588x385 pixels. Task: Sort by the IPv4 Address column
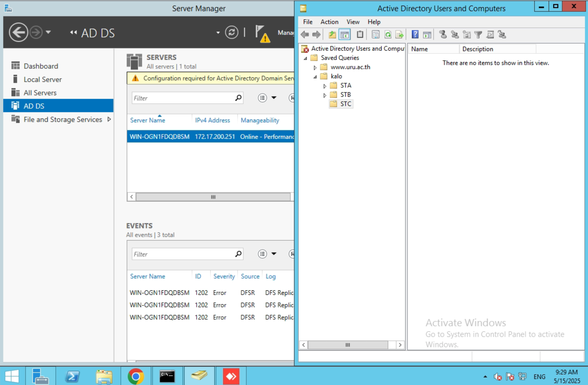[x=212, y=120]
